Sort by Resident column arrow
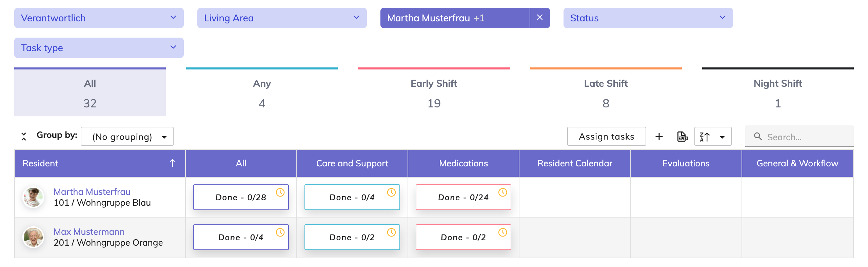 (x=172, y=163)
